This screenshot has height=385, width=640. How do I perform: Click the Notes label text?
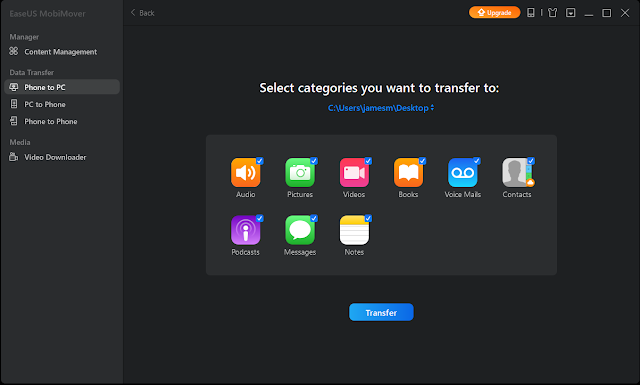pos(354,252)
